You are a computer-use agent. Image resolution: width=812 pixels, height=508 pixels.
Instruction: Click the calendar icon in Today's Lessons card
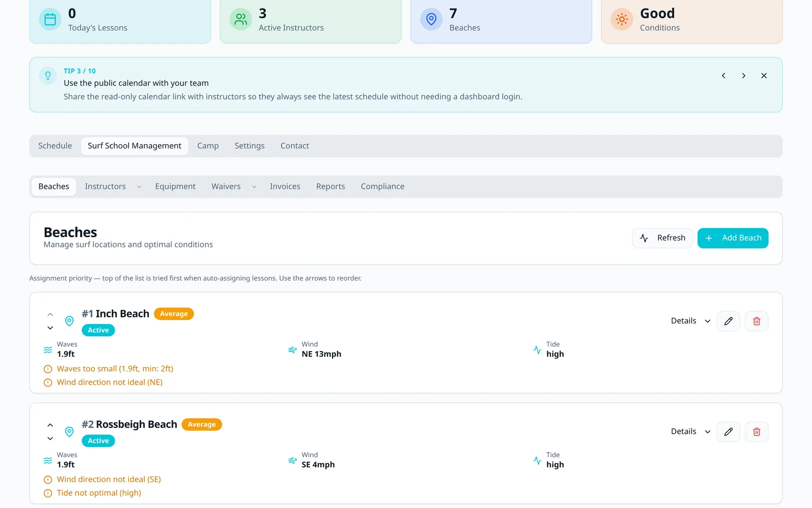coord(50,19)
